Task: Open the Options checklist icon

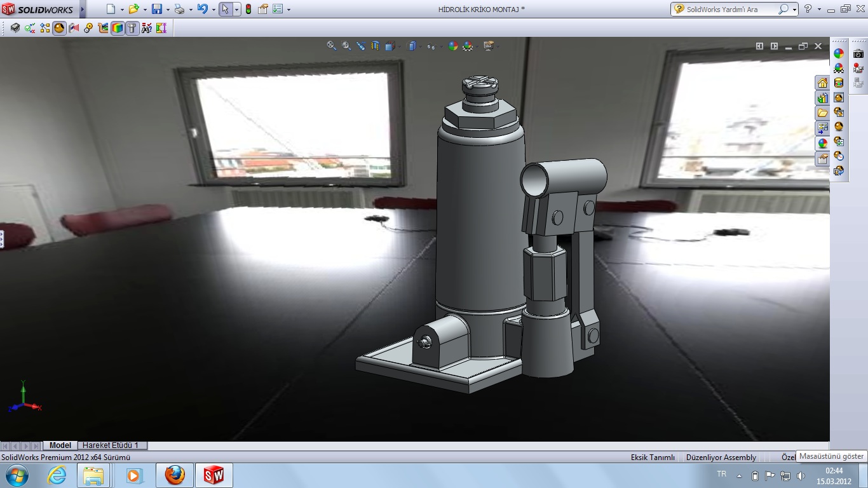Action: 277,9
